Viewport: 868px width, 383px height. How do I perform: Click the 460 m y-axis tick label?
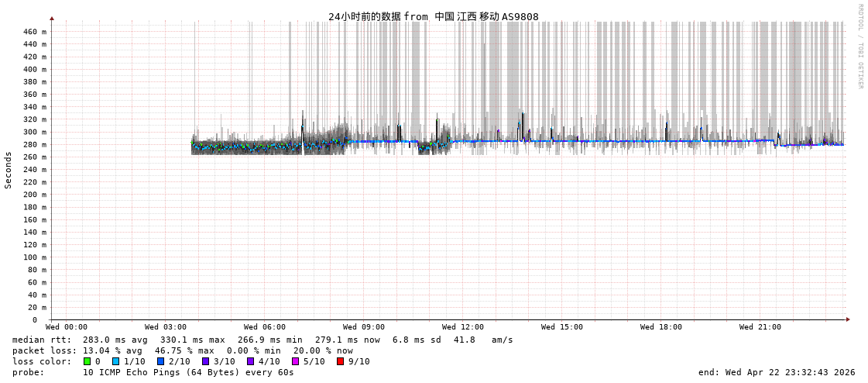(x=35, y=32)
